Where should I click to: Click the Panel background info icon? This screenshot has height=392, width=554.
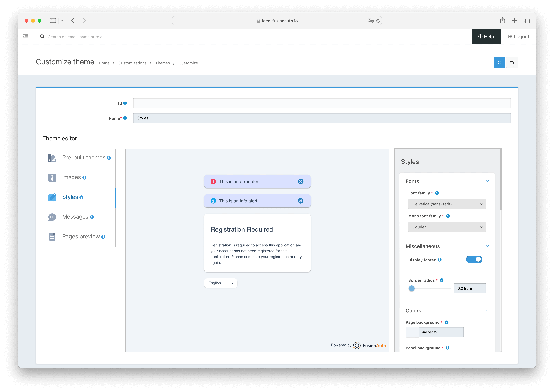point(448,348)
